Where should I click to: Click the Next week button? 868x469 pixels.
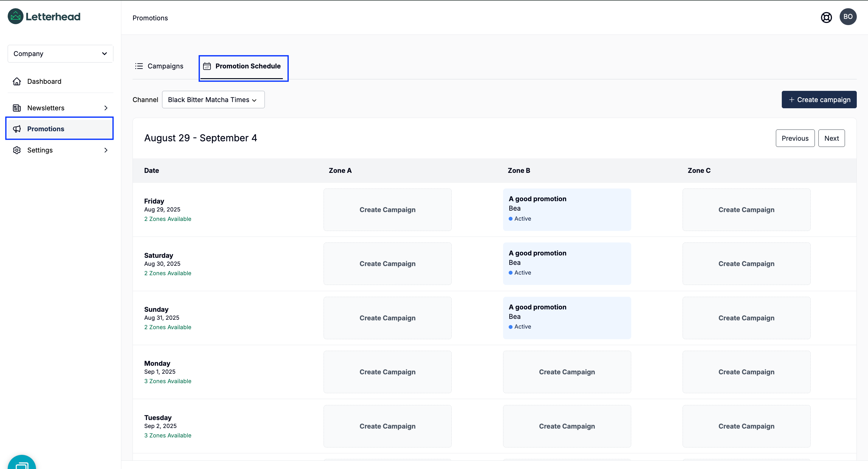[831, 138]
